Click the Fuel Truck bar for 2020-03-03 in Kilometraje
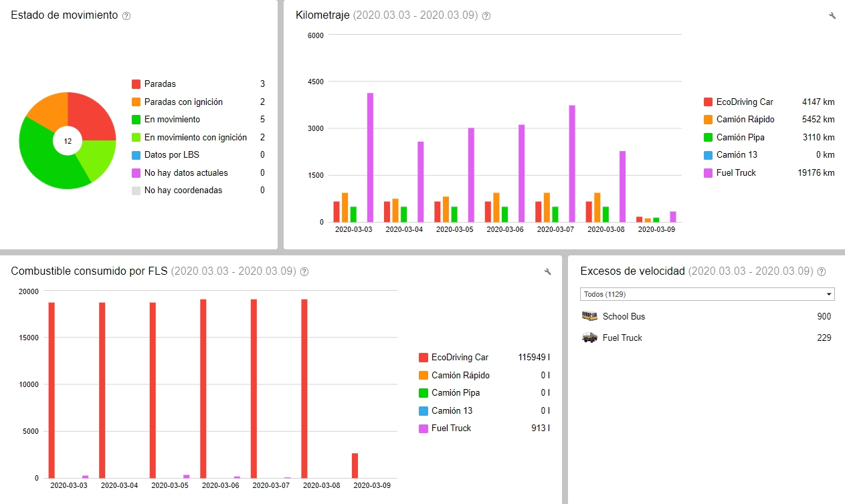Screen dimensions: 845x504 (370, 157)
